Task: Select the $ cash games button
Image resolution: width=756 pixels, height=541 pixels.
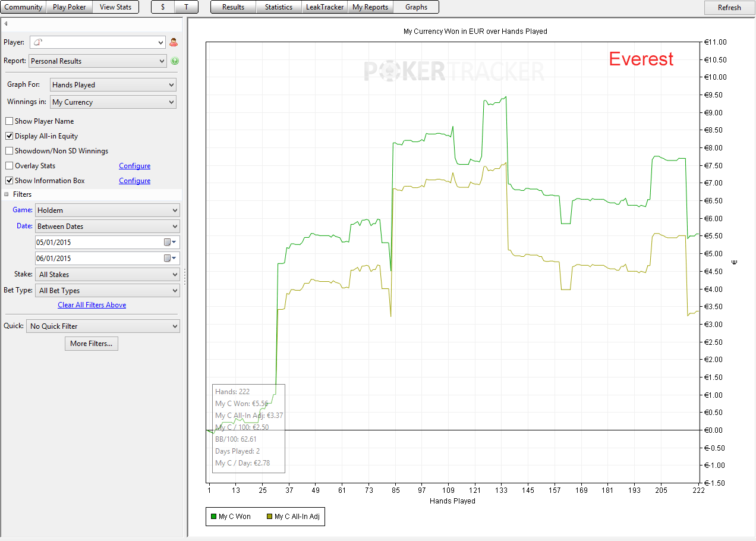Action: point(163,7)
